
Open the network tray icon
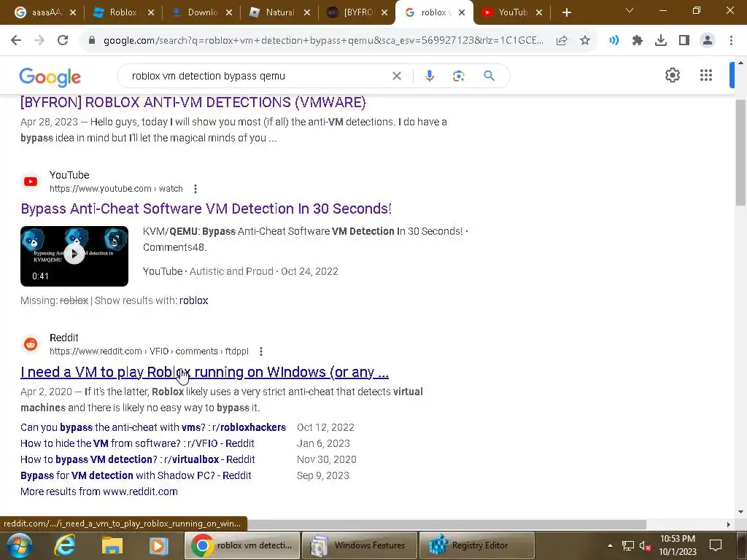point(628,545)
